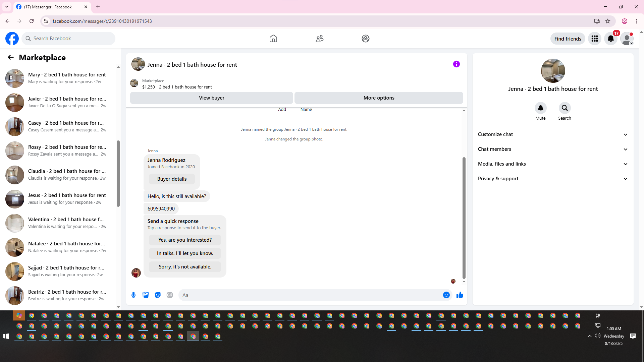Viewport: 644px width, 362px height.
Task: Click the voice clip microphone icon
Action: [x=133, y=295]
